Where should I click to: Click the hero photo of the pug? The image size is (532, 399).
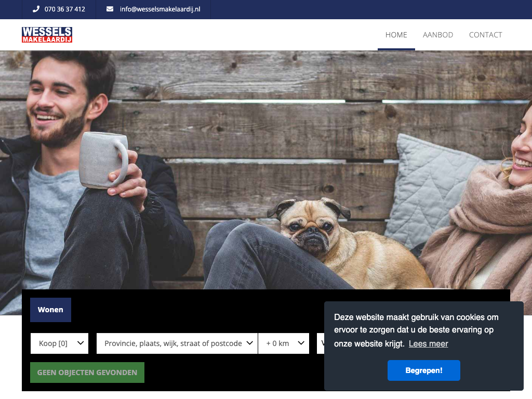pos(312,229)
